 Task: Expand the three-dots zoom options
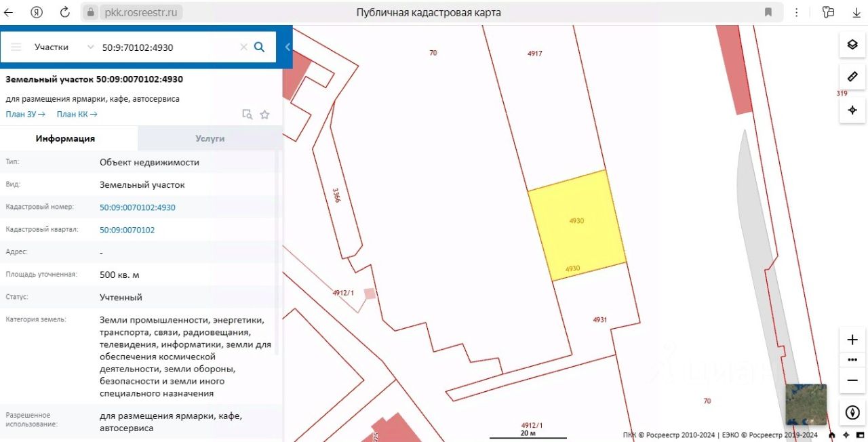852,360
